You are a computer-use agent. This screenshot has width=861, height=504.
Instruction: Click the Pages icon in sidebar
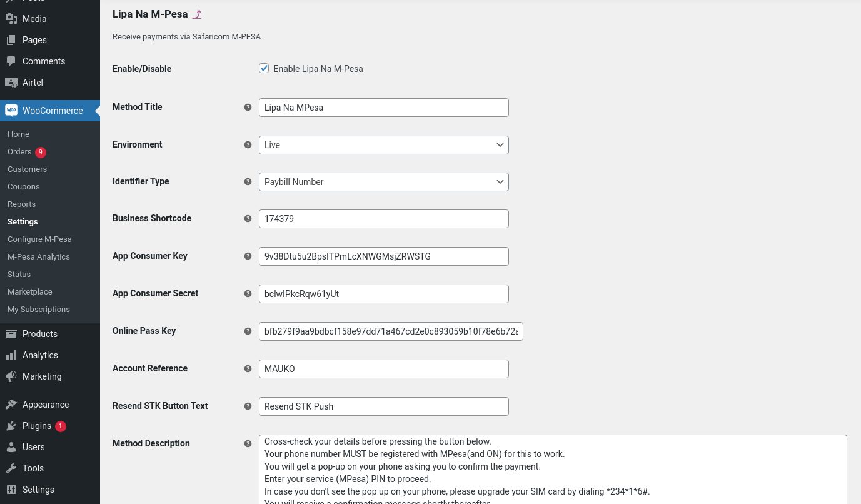[11, 40]
